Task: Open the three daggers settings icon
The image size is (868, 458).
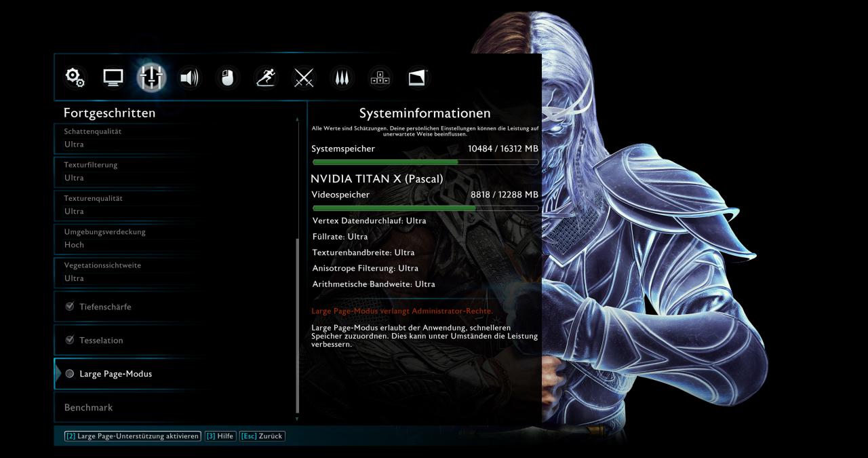Action: [342, 78]
